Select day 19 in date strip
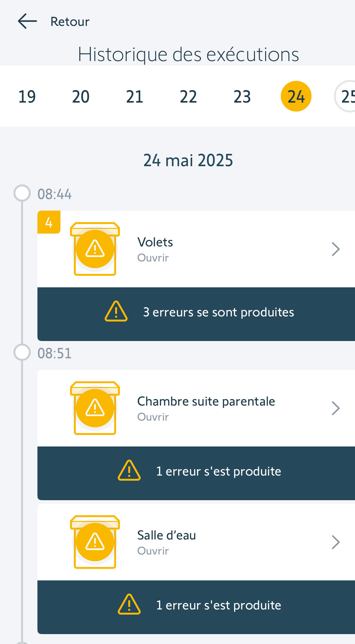 [x=27, y=97]
